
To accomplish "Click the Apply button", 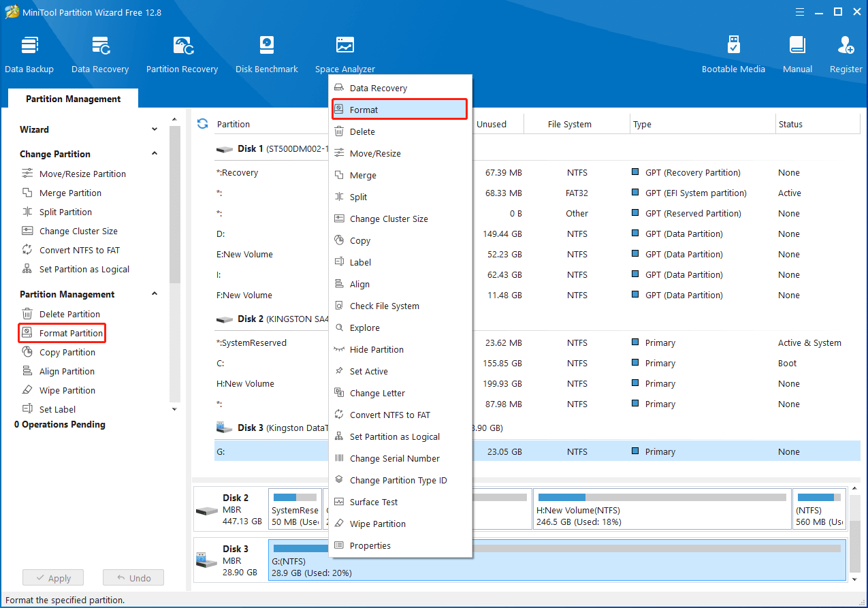I will pyautogui.click(x=52, y=578).
